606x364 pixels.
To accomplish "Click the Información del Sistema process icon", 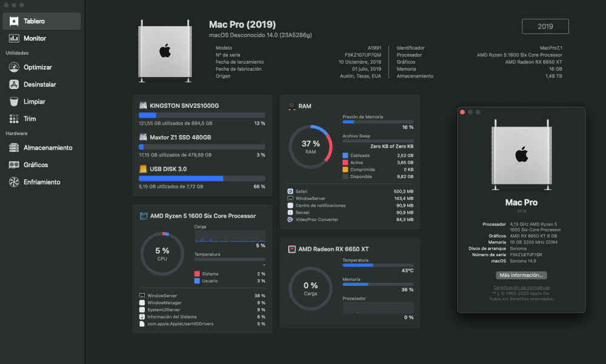I will pyautogui.click(x=142, y=317).
